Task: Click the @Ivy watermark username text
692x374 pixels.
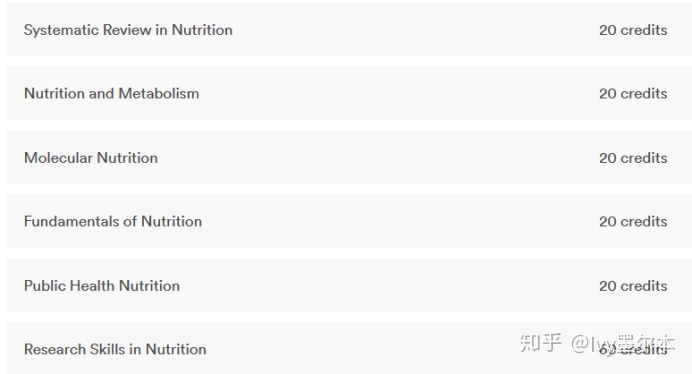Action: [x=623, y=343]
